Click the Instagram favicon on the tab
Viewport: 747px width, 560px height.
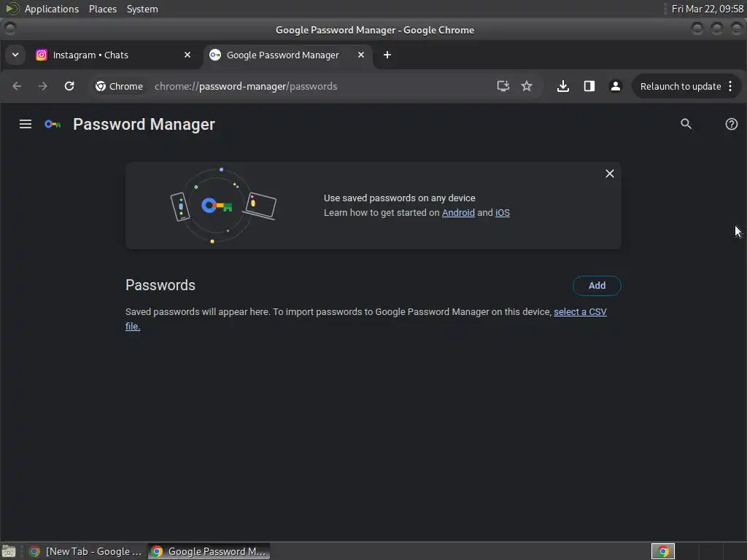[42, 55]
